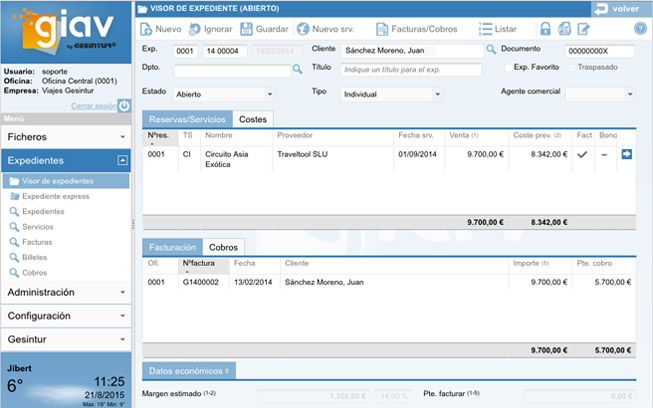653x408 pixels.
Task: Sort by Venta column header
Action: (476, 135)
